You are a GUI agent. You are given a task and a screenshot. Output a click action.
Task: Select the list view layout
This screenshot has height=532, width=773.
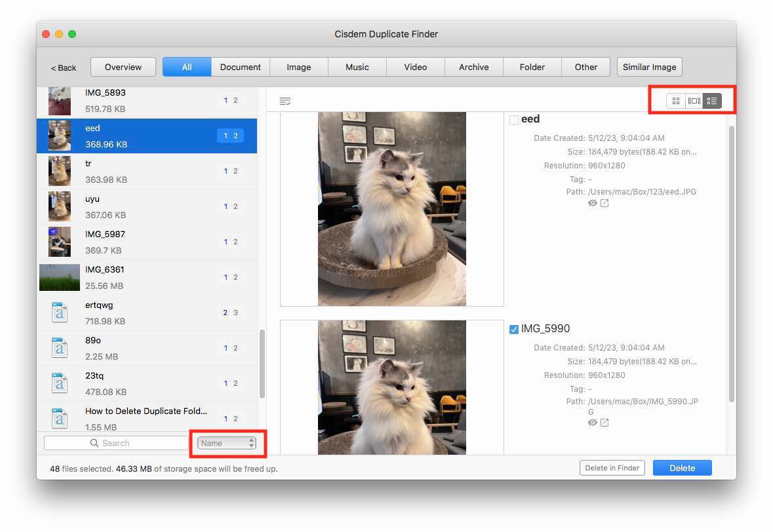(x=712, y=101)
